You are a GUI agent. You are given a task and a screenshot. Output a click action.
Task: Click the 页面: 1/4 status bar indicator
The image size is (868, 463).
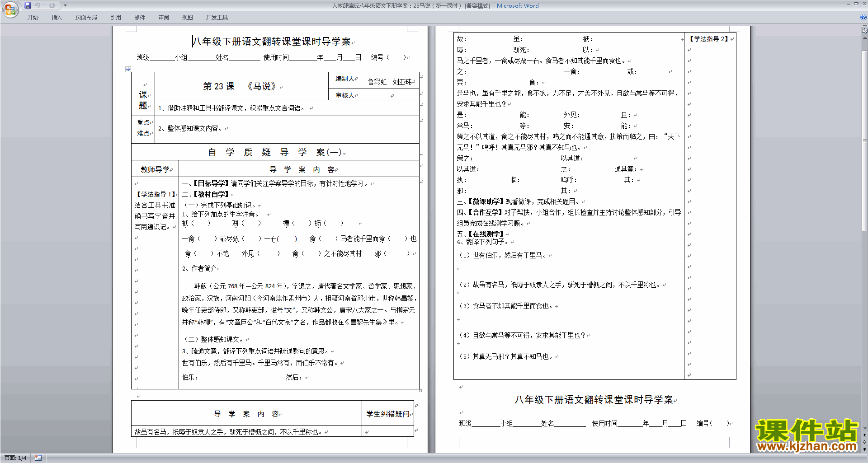[15, 458]
